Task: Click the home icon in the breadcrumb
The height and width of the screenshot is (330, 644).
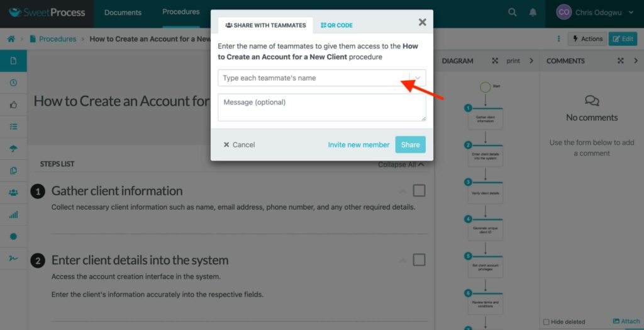Action: tap(11, 39)
